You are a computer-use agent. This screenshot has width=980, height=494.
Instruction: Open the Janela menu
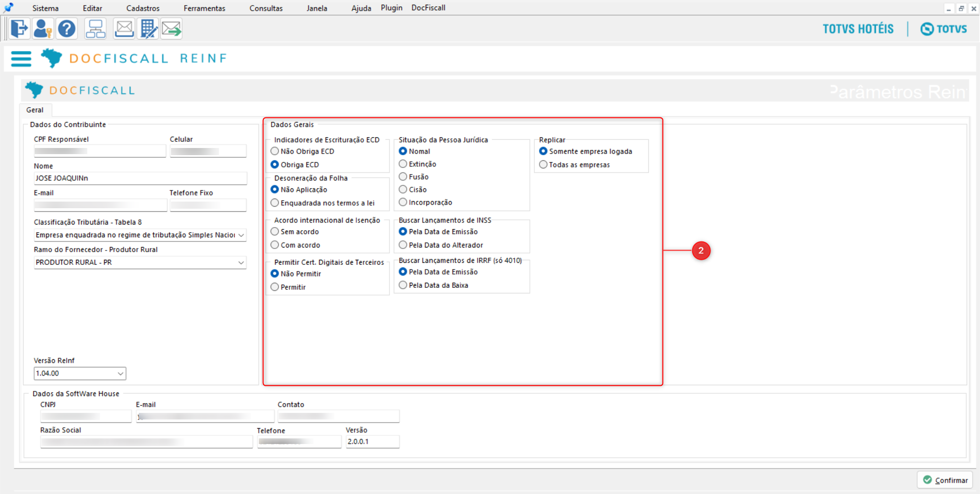click(317, 8)
